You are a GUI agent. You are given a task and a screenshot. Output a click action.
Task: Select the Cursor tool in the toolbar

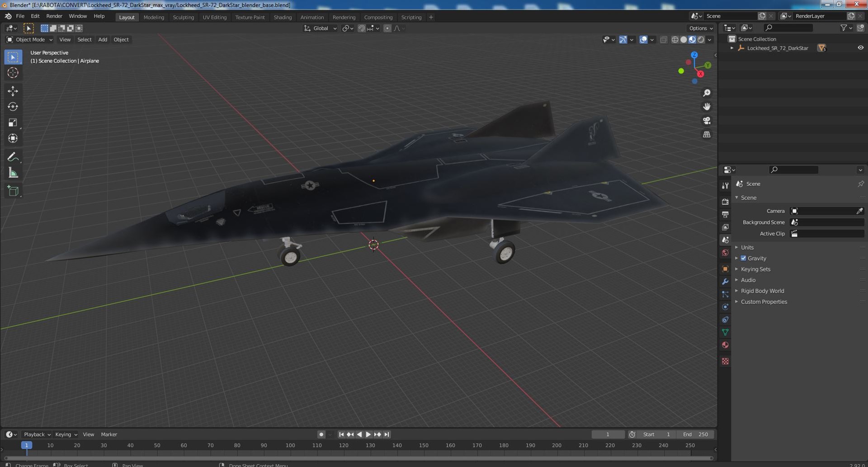click(x=13, y=73)
